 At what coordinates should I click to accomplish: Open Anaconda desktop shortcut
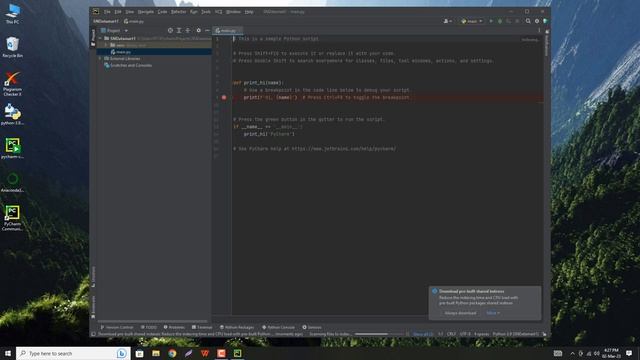(12, 182)
